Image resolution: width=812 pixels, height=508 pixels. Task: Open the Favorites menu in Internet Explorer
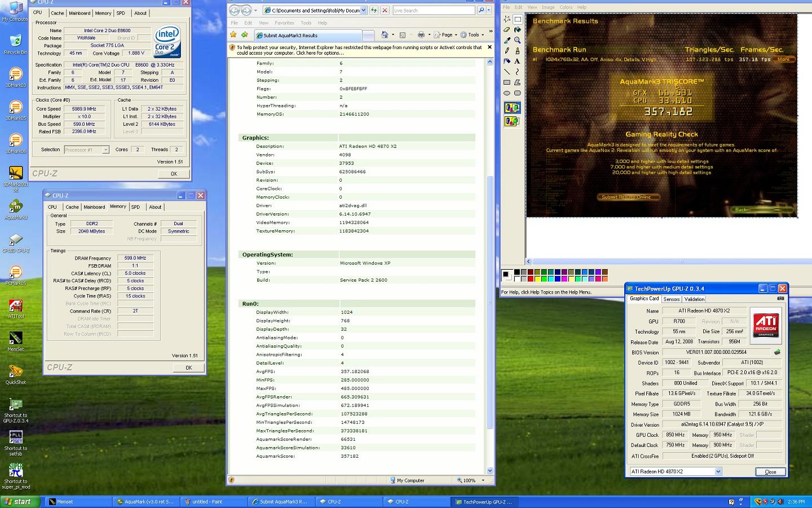pyautogui.click(x=284, y=23)
